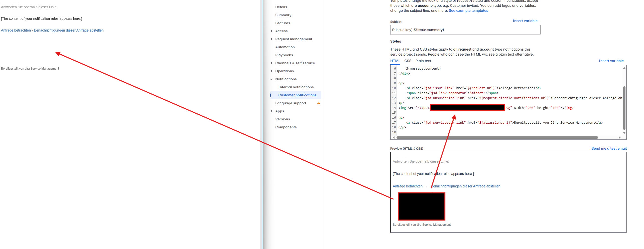Expand the Apps chevron

click(x=272, y=111)
